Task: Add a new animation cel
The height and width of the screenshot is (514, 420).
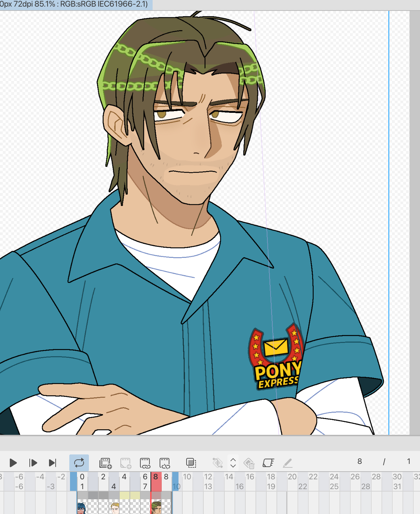Action: point(105,463)
